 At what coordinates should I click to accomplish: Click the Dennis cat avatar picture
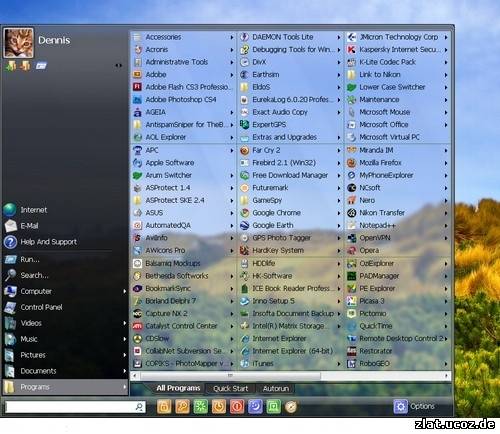[18, 43]
